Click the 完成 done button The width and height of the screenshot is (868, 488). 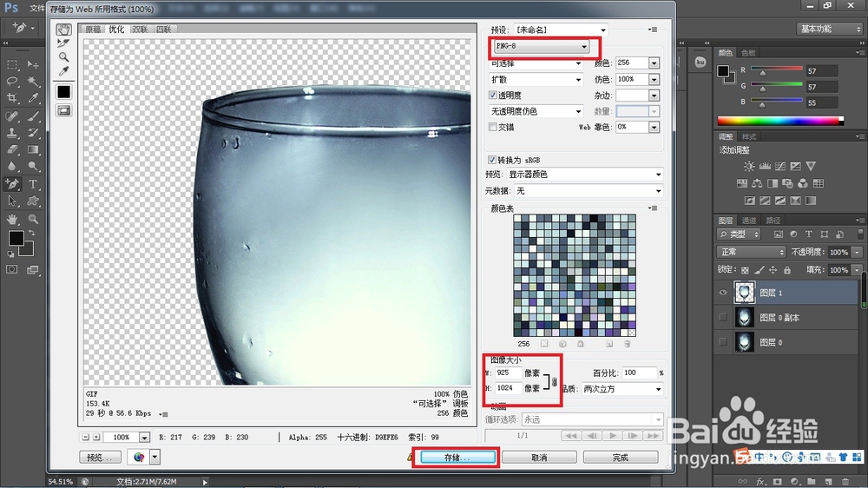621,458
